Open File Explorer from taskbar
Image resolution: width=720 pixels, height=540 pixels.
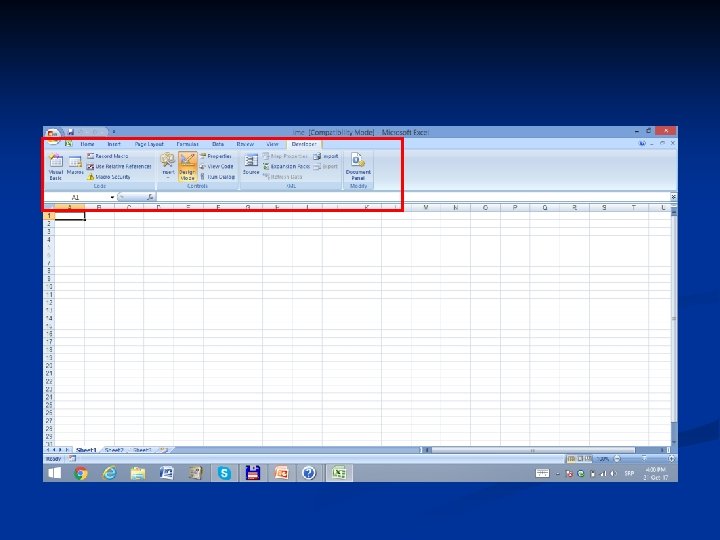pos(138,473)
